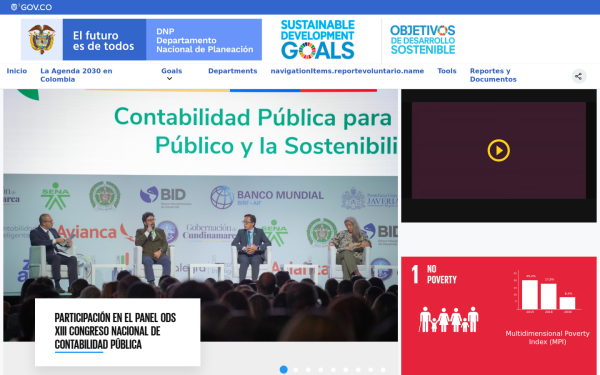Open La Agenda 2030 en Colombia
Screen dimensions: 600x375
pyautogui.click(x=76, y=75)
